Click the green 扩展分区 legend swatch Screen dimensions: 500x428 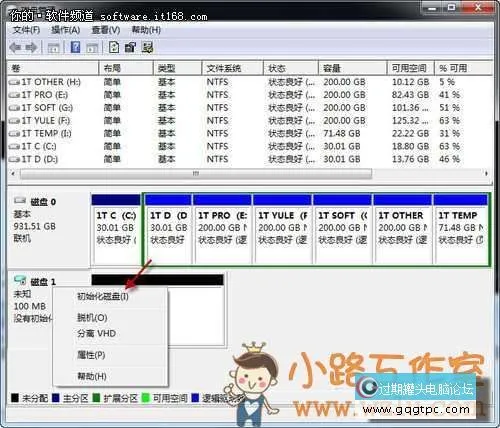coord(96,398)
